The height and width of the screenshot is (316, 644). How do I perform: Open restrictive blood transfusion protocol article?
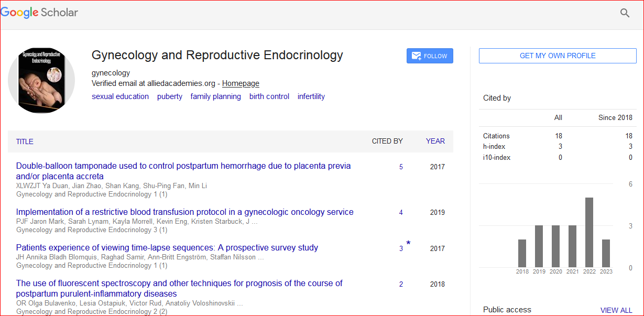pyautogui.click(x=184, y=212)
